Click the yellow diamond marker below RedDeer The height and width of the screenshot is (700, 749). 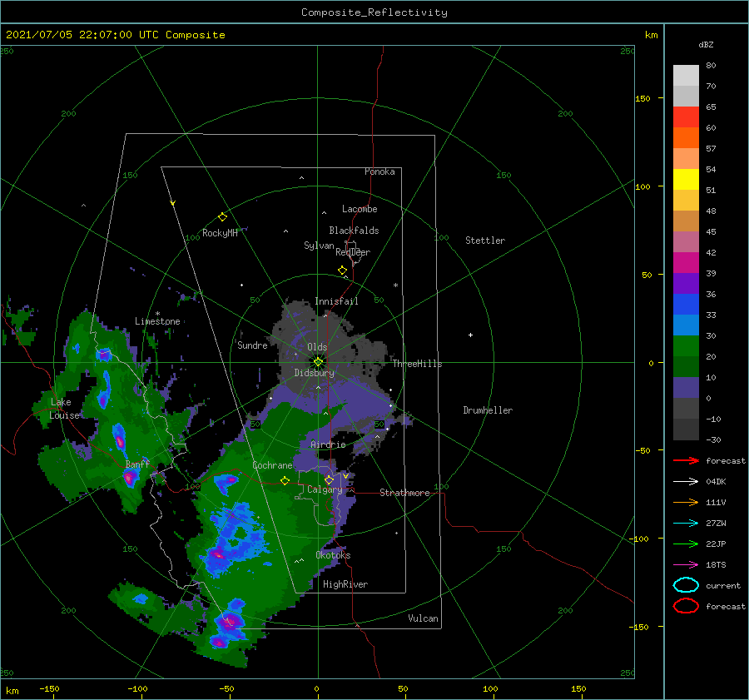342,271
